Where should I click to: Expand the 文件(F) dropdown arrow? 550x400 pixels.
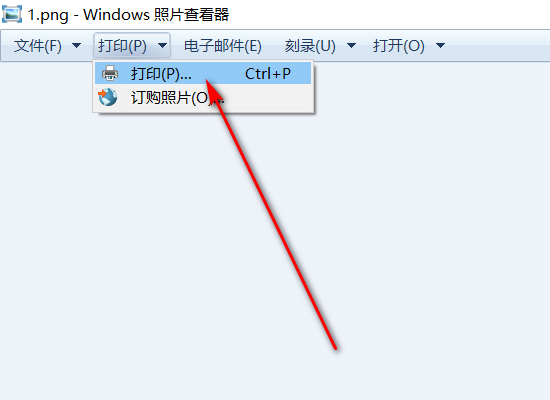click(x=76, y=45)
